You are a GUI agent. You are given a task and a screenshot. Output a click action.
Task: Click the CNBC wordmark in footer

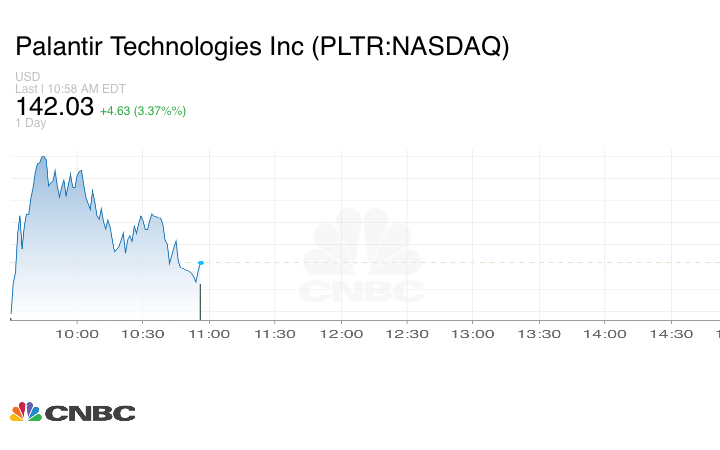click(x=90, y=413)
